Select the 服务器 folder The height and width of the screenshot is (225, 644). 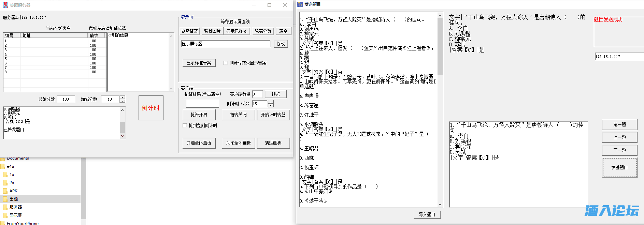(15, 207)
